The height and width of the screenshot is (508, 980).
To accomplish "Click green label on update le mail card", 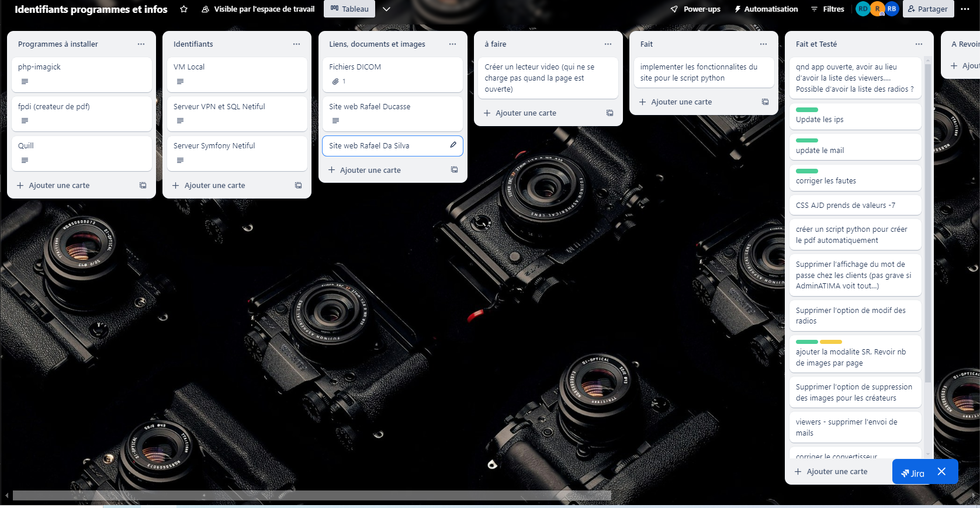I will point(807,140).
